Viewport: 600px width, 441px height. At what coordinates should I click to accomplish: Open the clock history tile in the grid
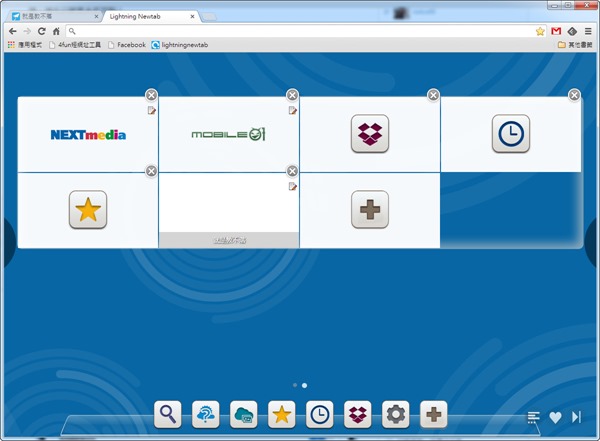click(x=511, y=134)
